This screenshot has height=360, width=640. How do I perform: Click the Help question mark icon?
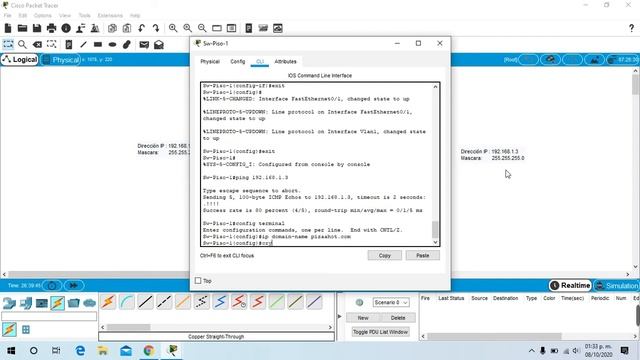631,28
